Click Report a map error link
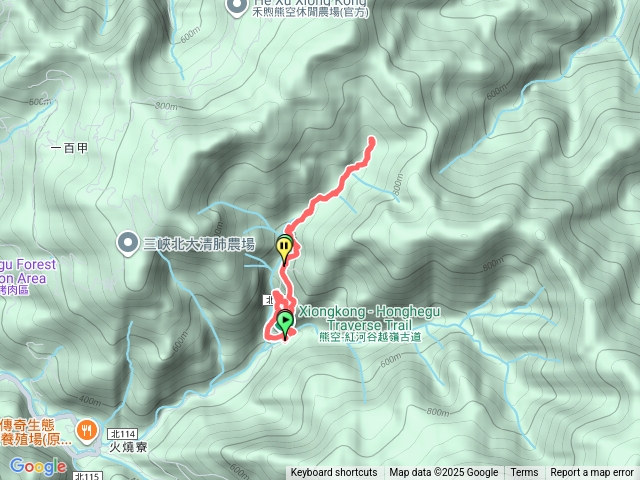 tap(591, 473)
